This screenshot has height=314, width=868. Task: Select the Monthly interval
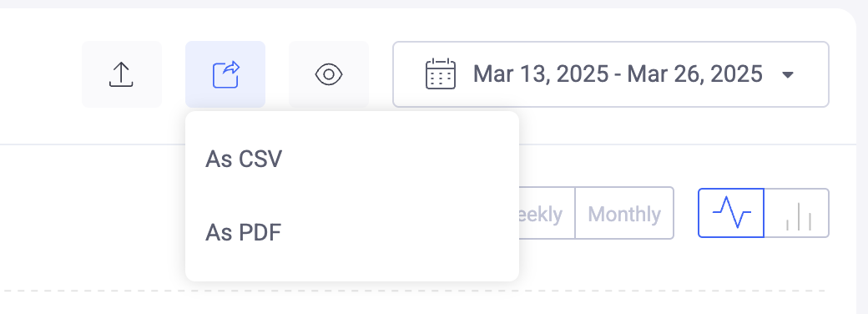pos(624,213)
